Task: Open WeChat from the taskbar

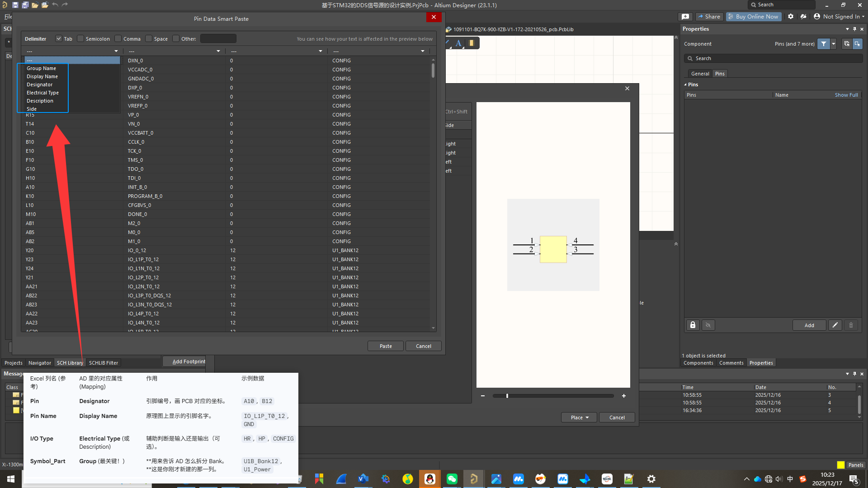Action: (x=452, y=479)
